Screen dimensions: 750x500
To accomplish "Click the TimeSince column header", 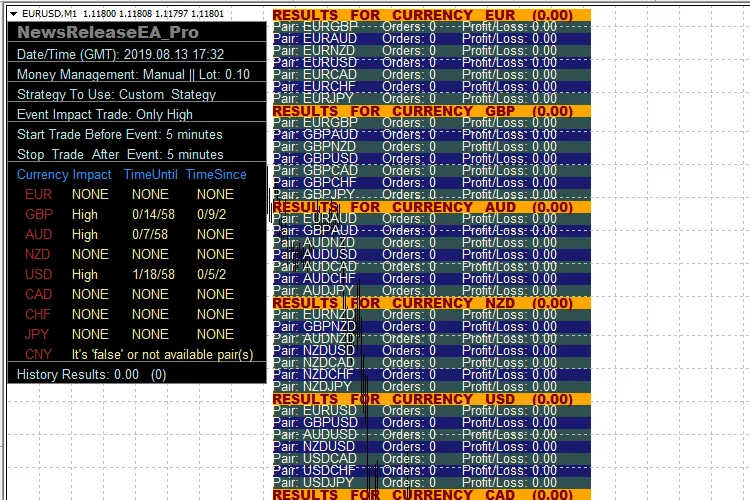I will 215,174.
